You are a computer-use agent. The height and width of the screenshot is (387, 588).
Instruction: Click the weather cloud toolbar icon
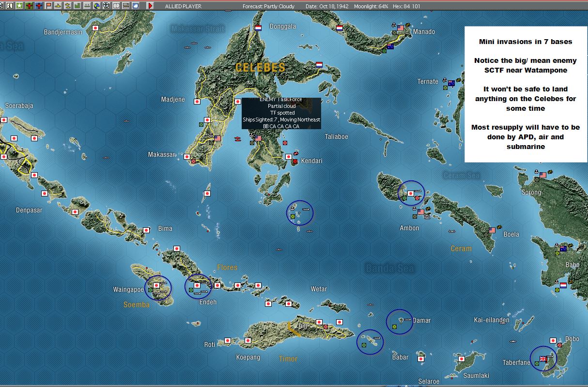pyautogui.click(x=135, y=5)
